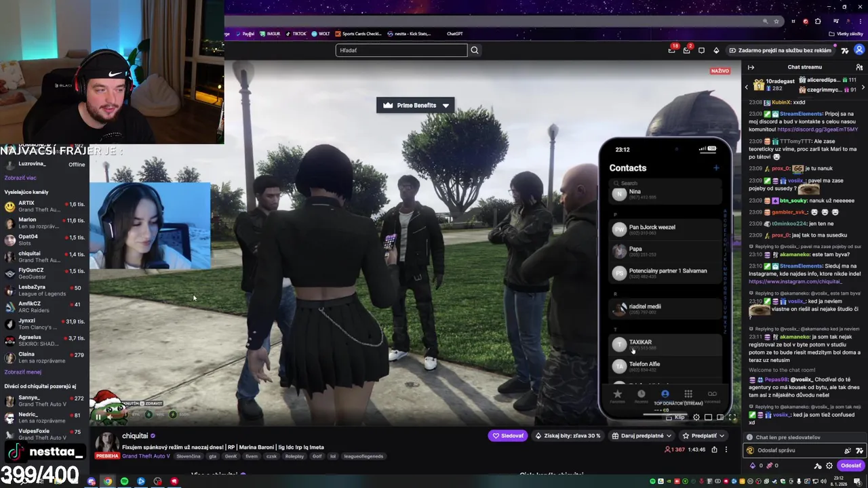Viewport: 868px width, 488px height.
Task: Open the discord.gg invite link in chat
Action: tap(817, 129)
